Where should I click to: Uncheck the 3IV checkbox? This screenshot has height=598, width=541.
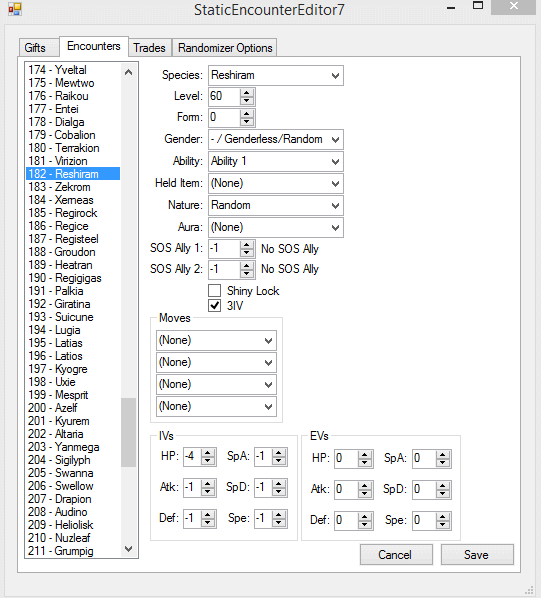(215, 305)
